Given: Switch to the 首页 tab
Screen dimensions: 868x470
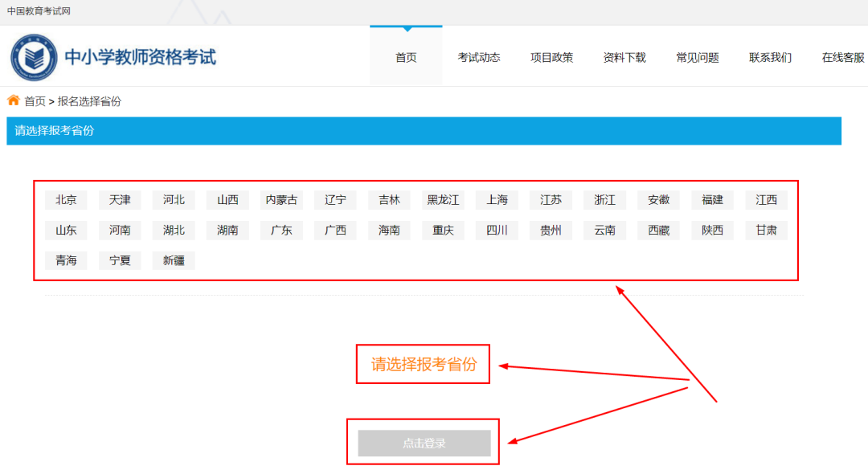Looking at the screenshot, I should [x=405, y=57].
